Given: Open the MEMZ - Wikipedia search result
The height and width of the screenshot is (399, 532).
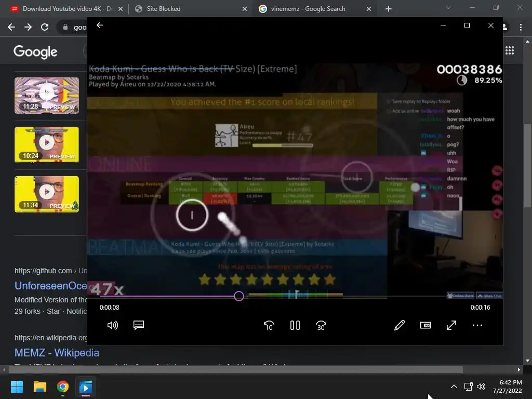Looking at the screenshot, I should tap(57, 353).
